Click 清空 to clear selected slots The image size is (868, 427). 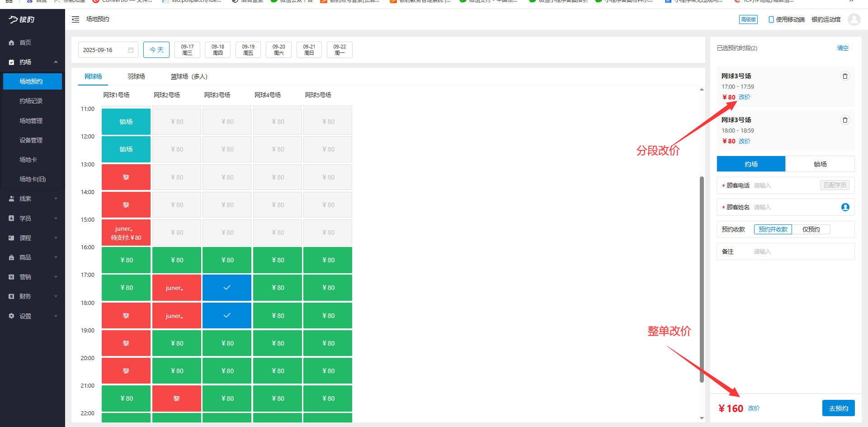tap(842, 48)
